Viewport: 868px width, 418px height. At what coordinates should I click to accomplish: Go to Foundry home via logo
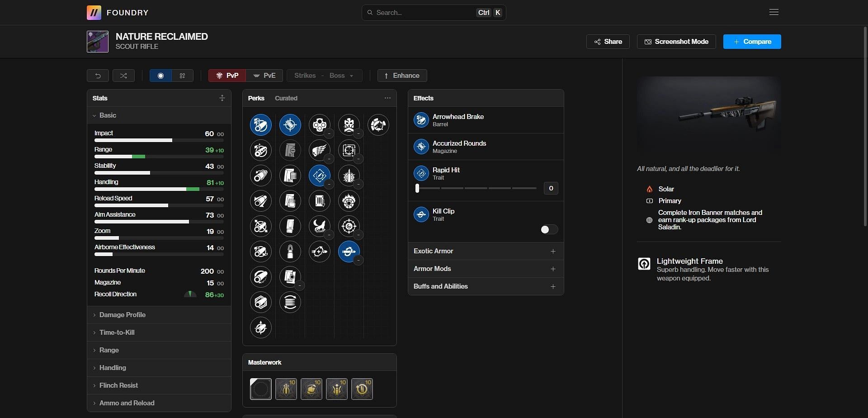tap(118, 13)
